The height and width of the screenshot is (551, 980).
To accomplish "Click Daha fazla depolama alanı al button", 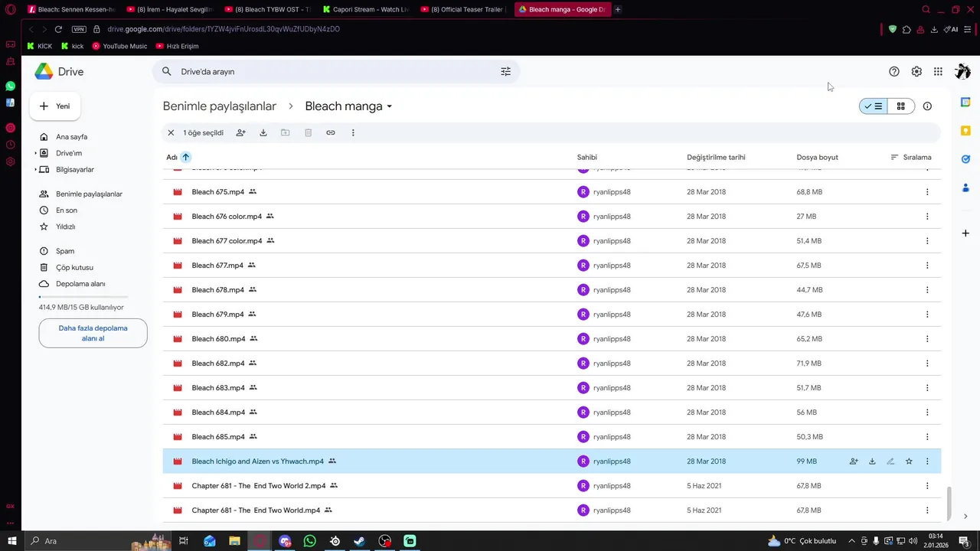I will click(x=93, y=333).
